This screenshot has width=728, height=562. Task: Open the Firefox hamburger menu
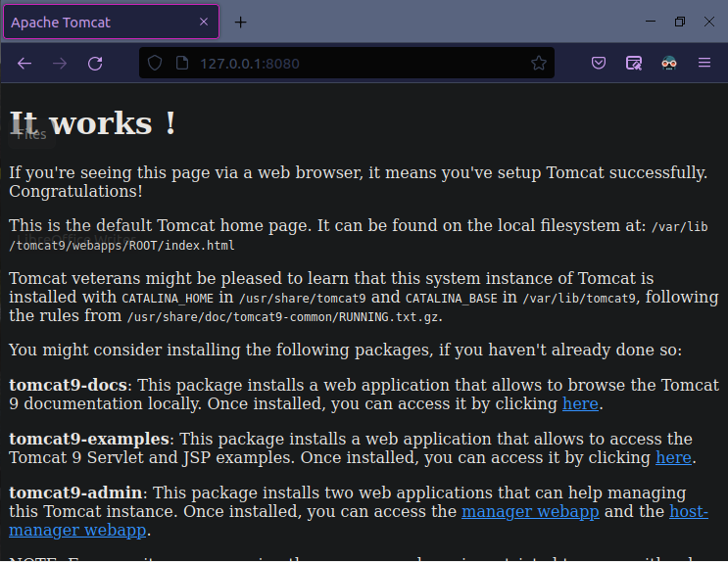tap(704, 63)
